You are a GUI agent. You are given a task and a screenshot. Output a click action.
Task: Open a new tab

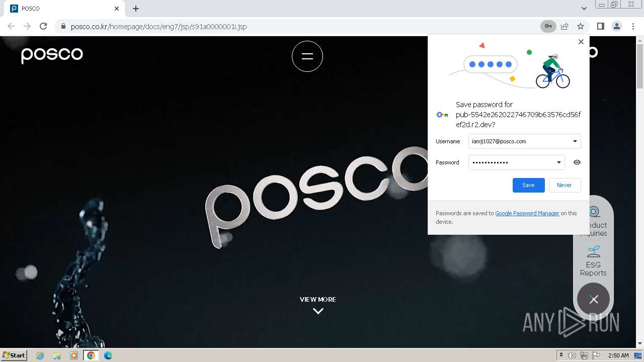click(x=136, y=9)
